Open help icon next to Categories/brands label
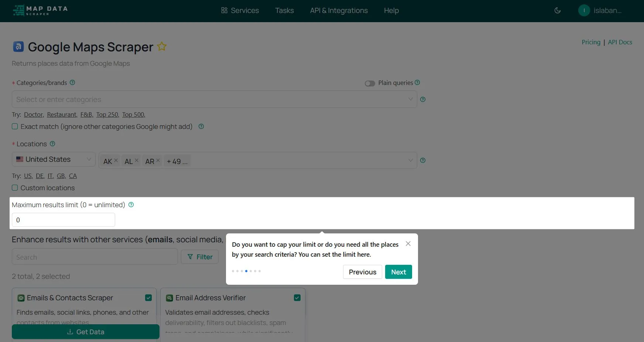Viewport: 644px width, 342px height. (72, 82)
